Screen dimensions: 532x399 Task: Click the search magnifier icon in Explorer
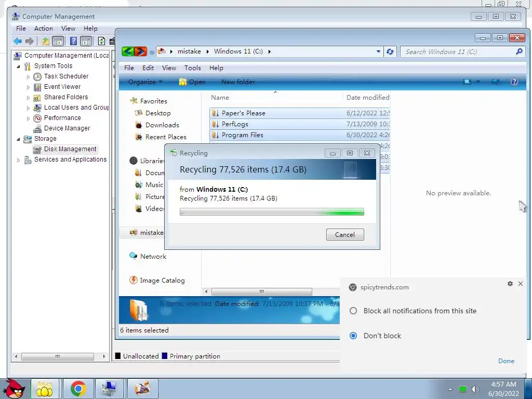pyautogui.click(x=519, y=51)
